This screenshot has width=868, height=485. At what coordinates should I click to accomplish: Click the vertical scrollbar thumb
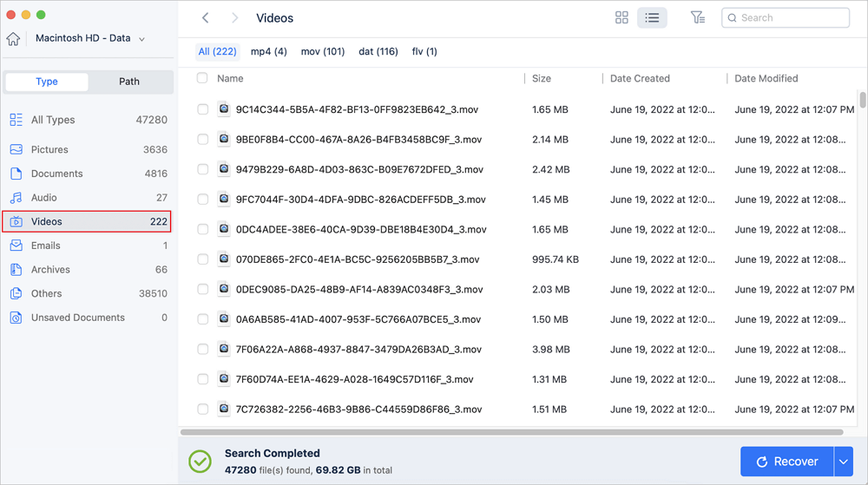tap(863, 100)
